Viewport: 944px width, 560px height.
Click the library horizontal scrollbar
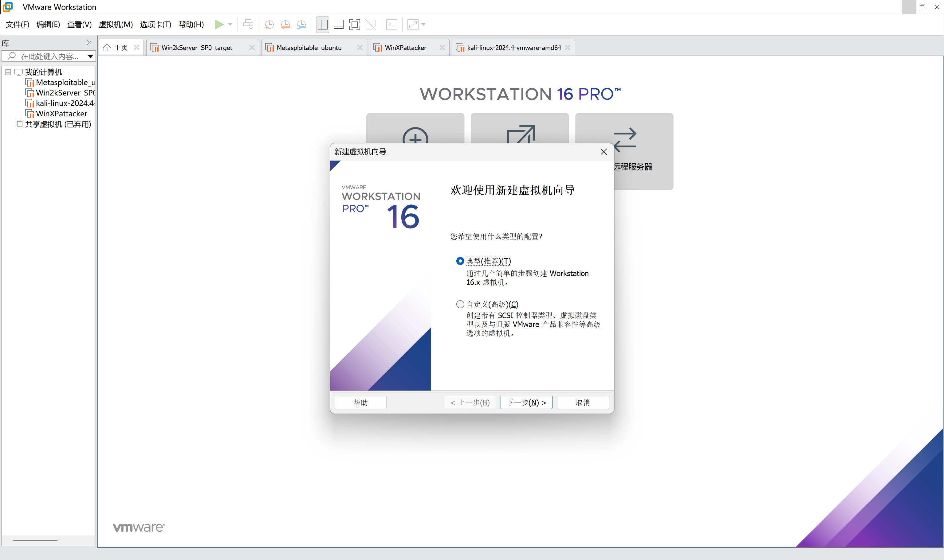(35, 540)
